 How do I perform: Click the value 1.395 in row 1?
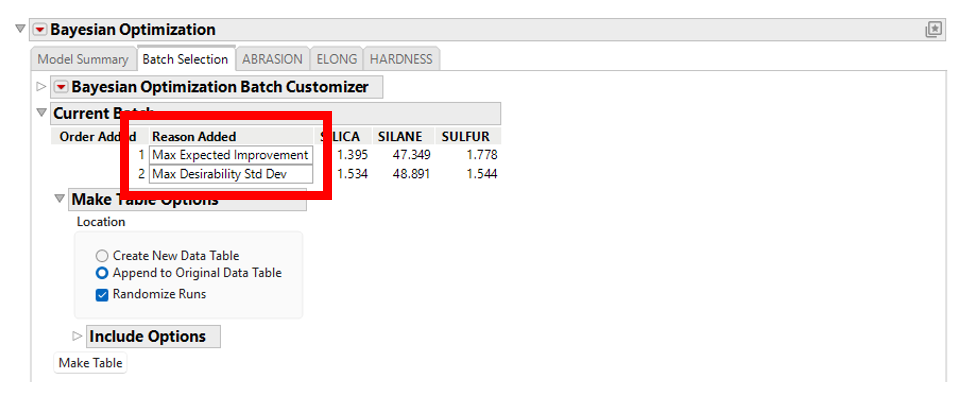click(352, 155)
